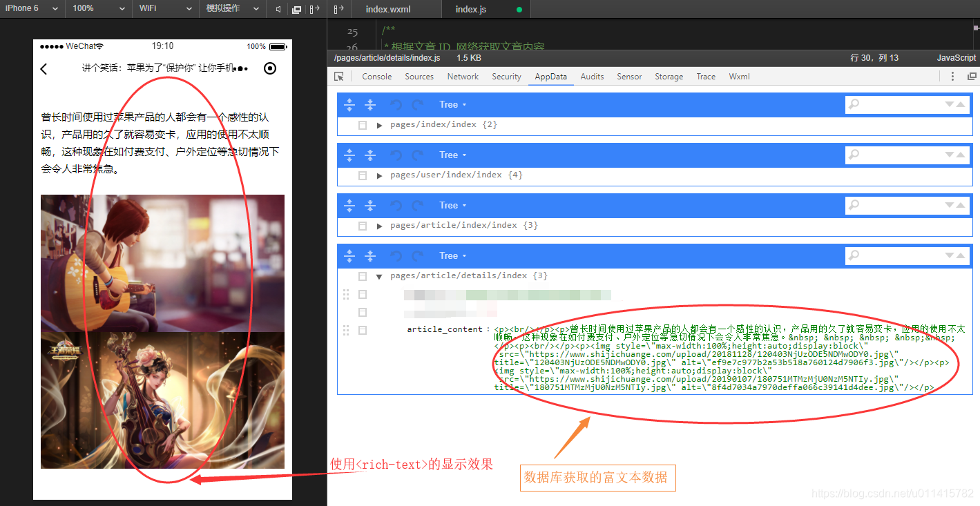Open the Security tab
980x506 pixels.
click(x=506, y=77)
